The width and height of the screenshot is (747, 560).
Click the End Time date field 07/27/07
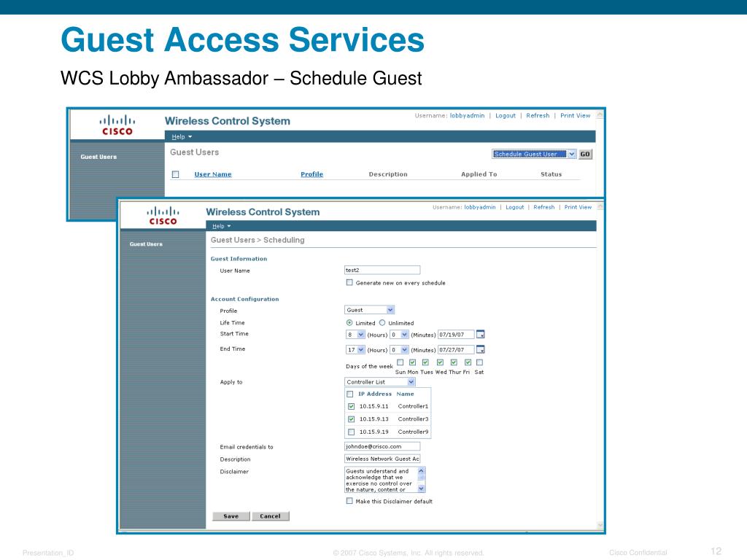tap(456, 350)
